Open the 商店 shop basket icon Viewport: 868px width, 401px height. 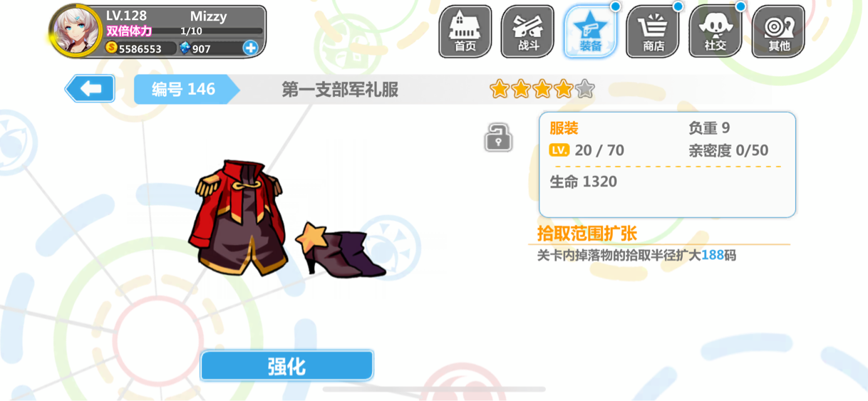[x=653, y=32]
